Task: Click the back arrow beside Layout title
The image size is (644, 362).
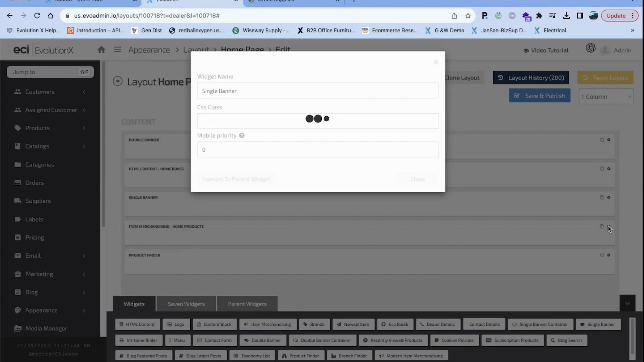Action: tap(118, 81)
